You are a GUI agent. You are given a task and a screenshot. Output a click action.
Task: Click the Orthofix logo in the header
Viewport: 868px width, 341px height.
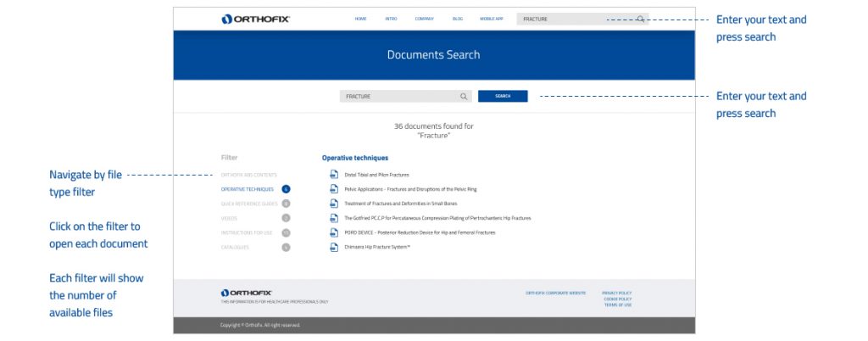click(255, 19)
